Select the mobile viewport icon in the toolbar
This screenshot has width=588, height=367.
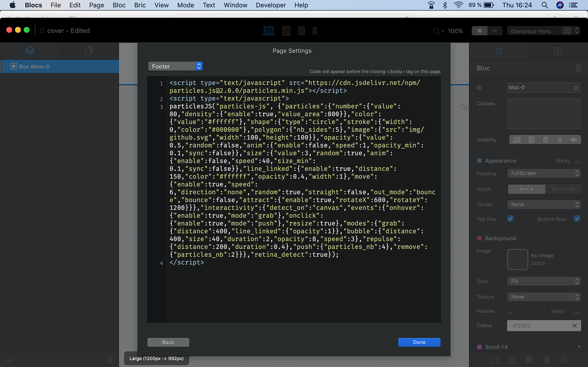coord(314,30)
